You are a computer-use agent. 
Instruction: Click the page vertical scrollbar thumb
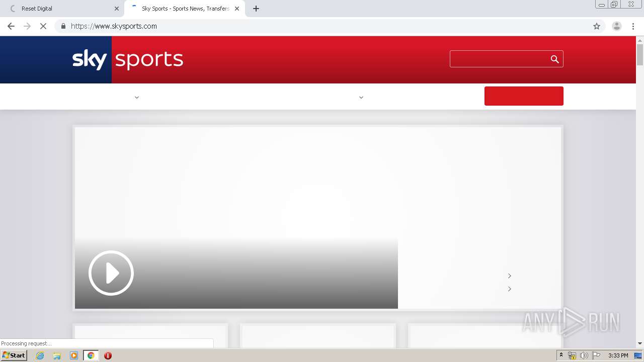[x=640, y=55]
